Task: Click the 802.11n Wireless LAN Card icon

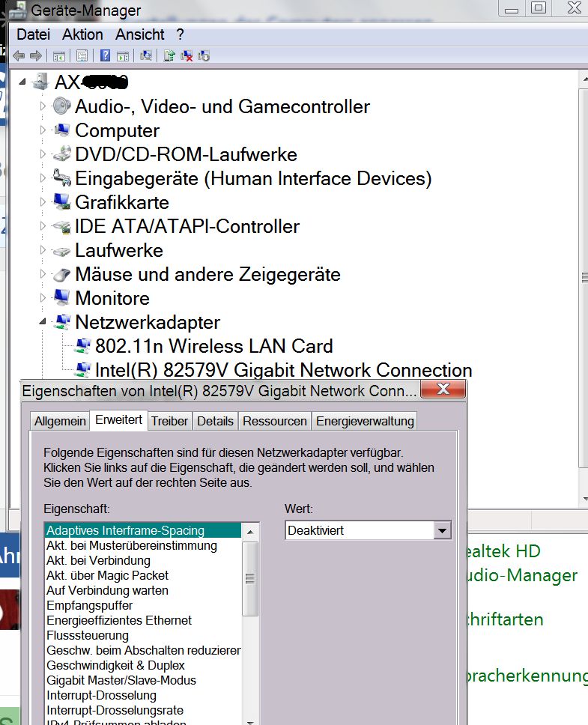Action: point(82,345)
